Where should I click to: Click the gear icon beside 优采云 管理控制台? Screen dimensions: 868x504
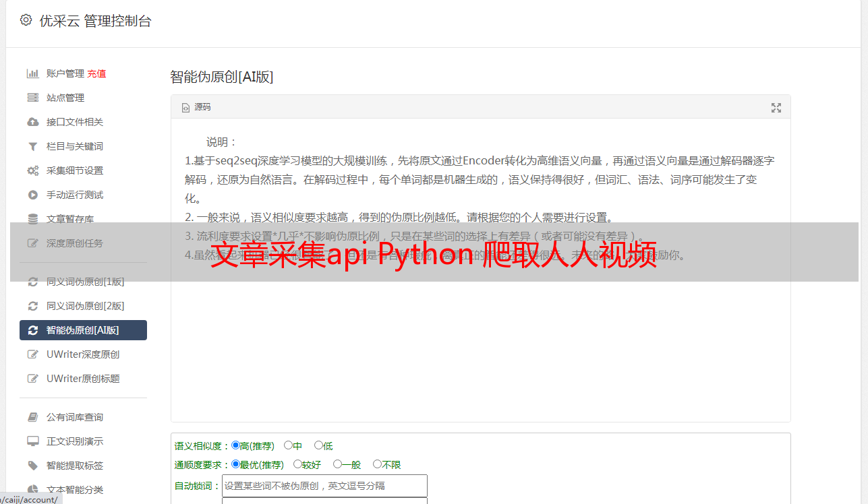click(x=26, y=20)
